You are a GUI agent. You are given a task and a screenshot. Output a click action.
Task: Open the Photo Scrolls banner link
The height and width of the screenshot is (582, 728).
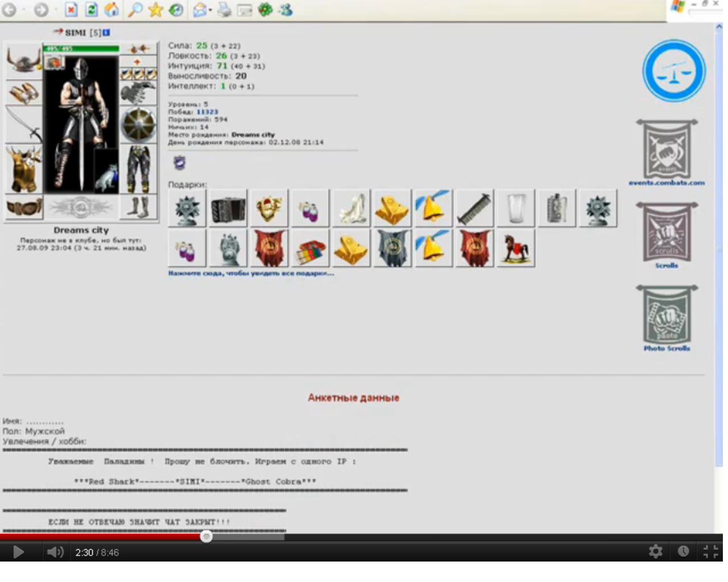click(x=667, y=318)
